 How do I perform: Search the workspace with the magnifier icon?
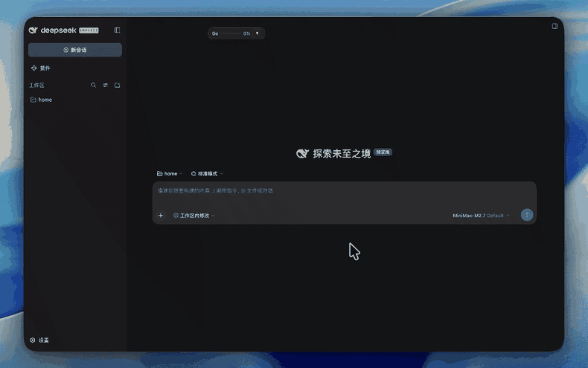pyautogui.click(x=93, y=85)
